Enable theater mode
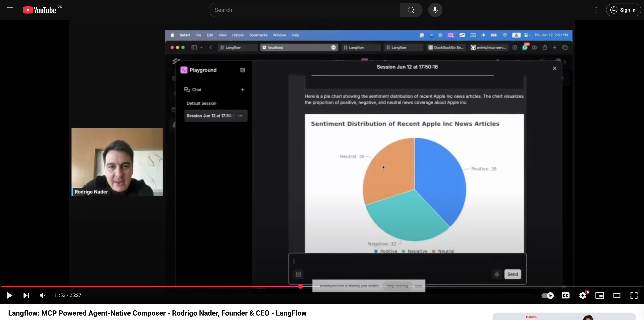This screenshot has width=644, height=320. click(x=617, y=296)
